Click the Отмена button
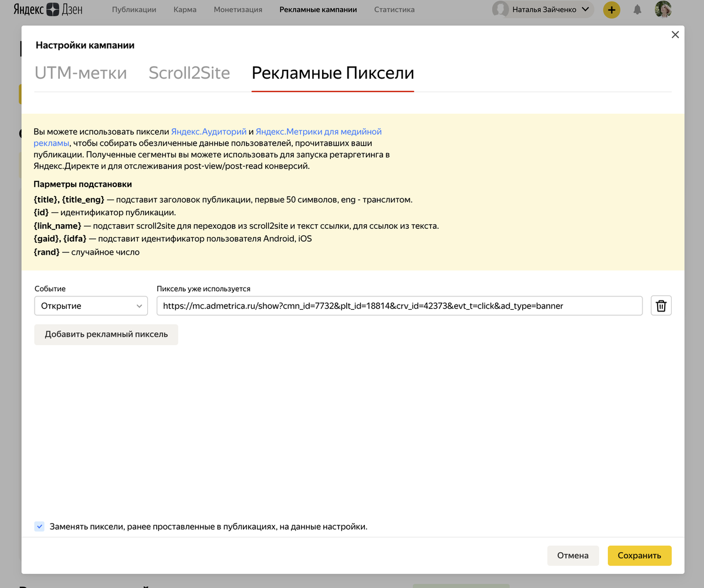This screenshot has width=704, height=588. pos(573,555)
